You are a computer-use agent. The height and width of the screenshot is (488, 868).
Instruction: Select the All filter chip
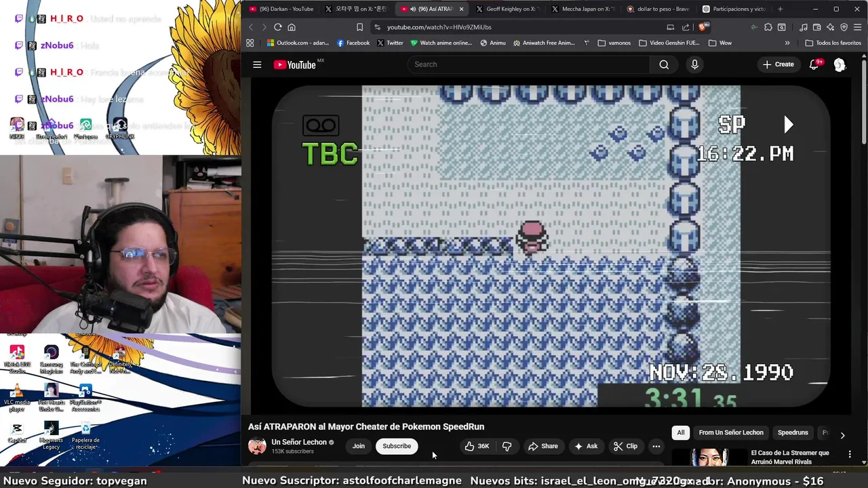pos(681,432)
